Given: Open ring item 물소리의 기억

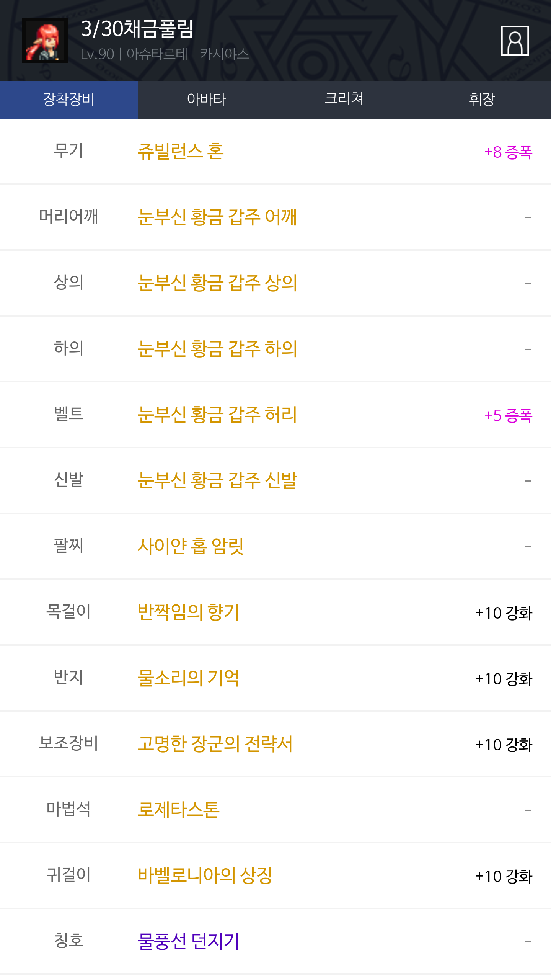Looking at the screenshot, I should pyautogui.click(x=188, y=678).
